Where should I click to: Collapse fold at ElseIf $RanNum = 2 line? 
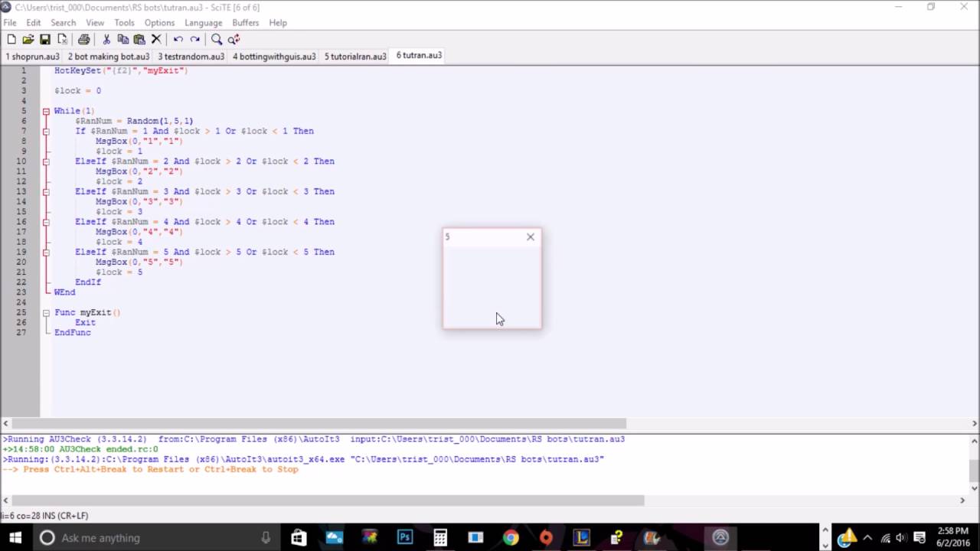(x=46, y=161)
